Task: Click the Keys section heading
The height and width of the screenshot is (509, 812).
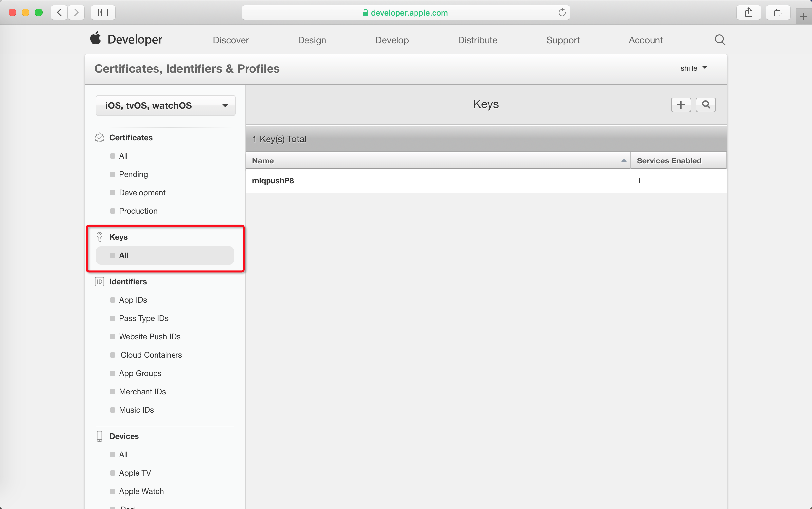Action: click(119, 237)
